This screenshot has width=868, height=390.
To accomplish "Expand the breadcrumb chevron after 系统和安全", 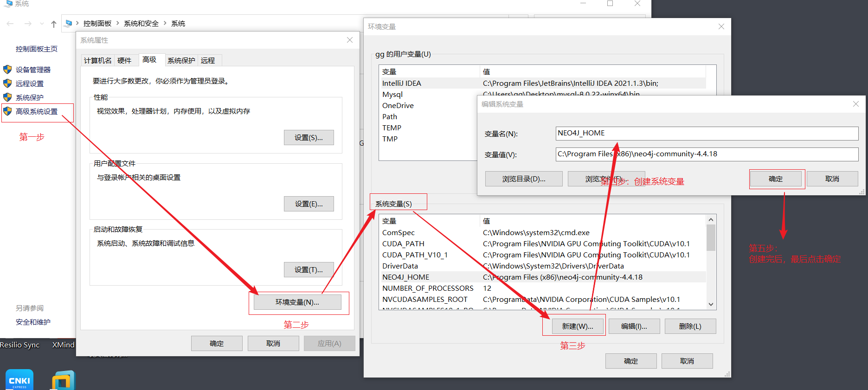I will (x=165, y=23).
